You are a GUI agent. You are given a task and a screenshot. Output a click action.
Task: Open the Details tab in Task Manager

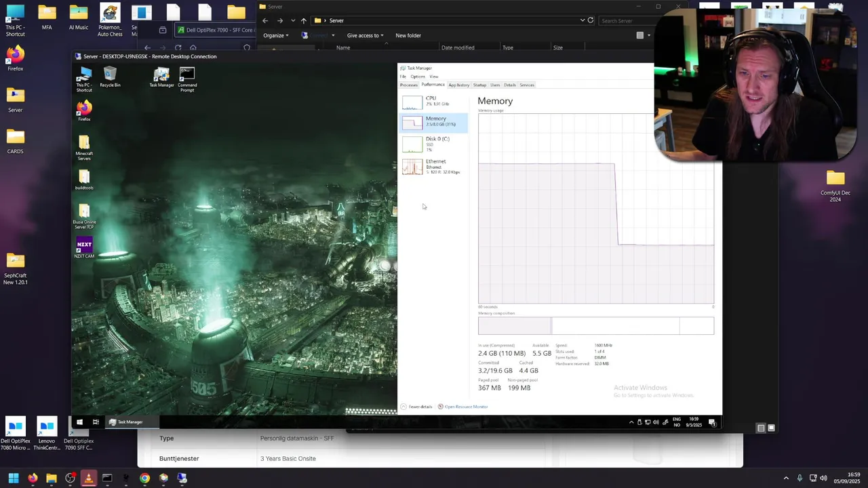pyautogui.click(x=510, y=85)
